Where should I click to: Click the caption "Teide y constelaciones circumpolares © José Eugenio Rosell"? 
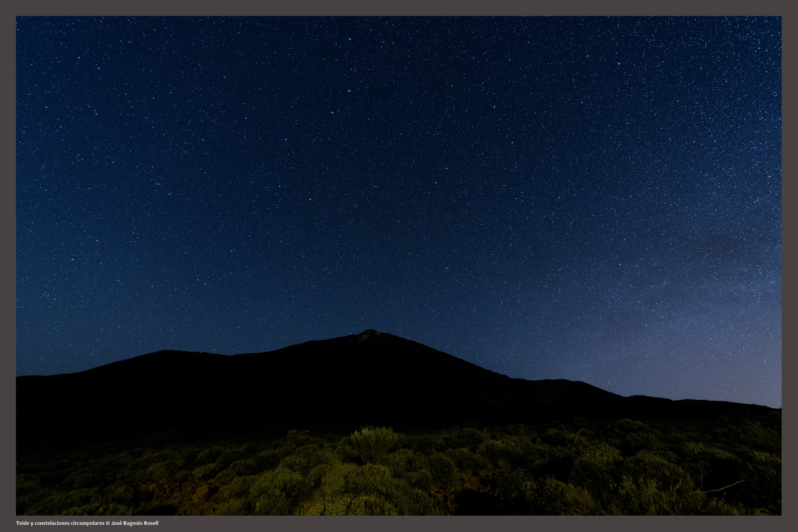tap(87, 523)
